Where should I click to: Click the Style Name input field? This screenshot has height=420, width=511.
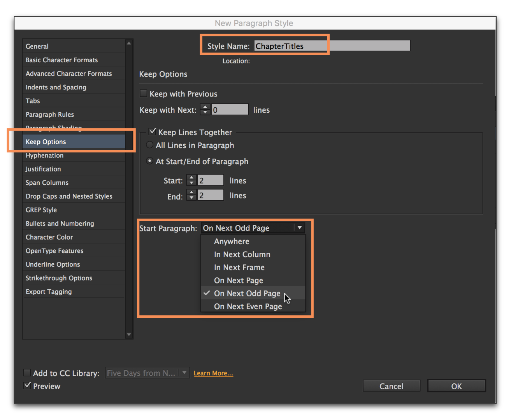[290, 45]
